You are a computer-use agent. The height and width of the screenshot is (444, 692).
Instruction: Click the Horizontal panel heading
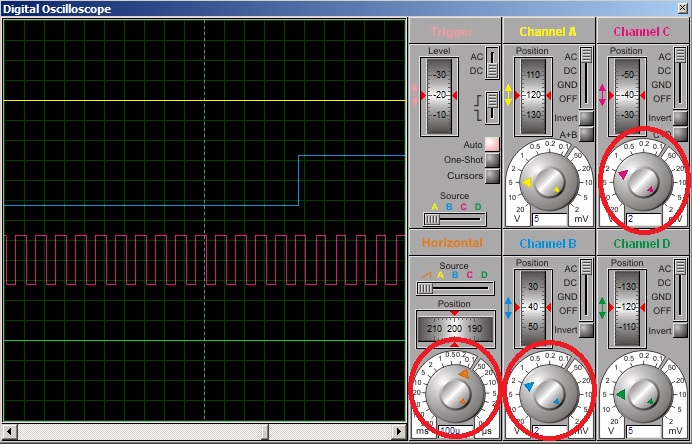point(452,243)
